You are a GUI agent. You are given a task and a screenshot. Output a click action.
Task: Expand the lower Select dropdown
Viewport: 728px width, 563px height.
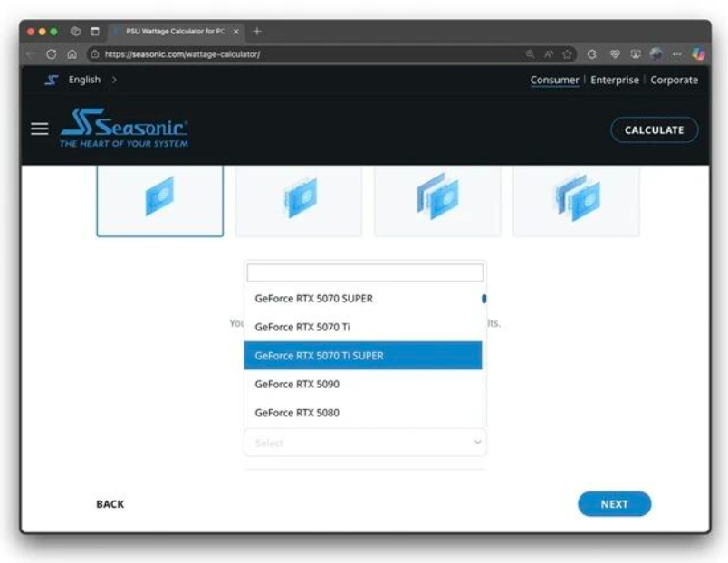click(x=365, y=443)
